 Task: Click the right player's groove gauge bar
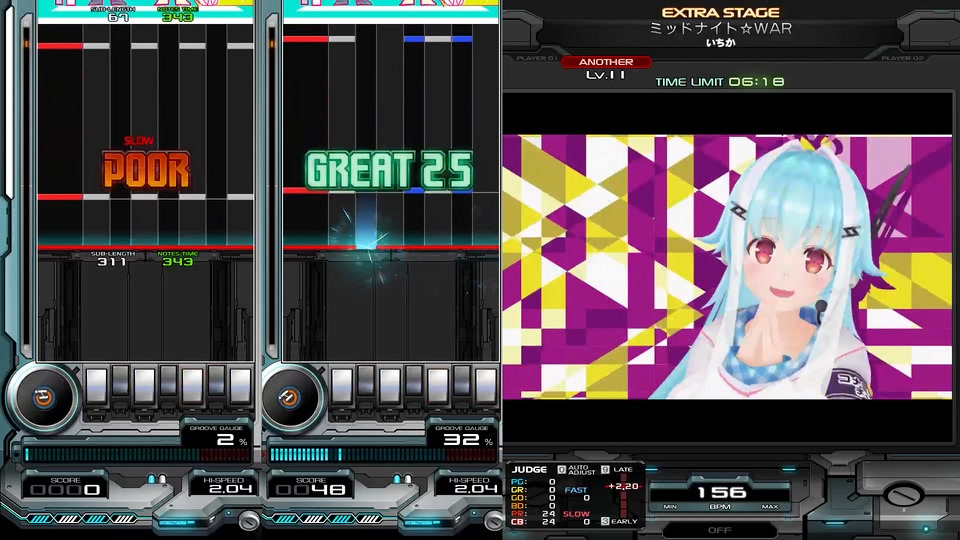click(x=383, y=454)
